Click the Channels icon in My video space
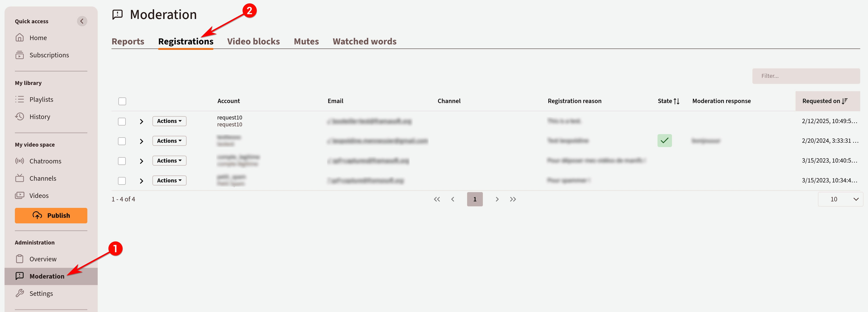Screen dimensions: 868x312 (x=19, y=178)
